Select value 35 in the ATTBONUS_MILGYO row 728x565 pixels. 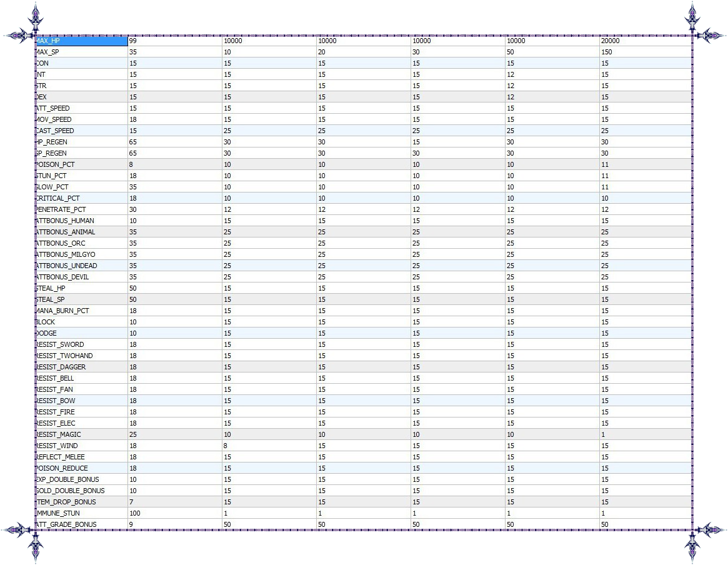tap(132, 254)
